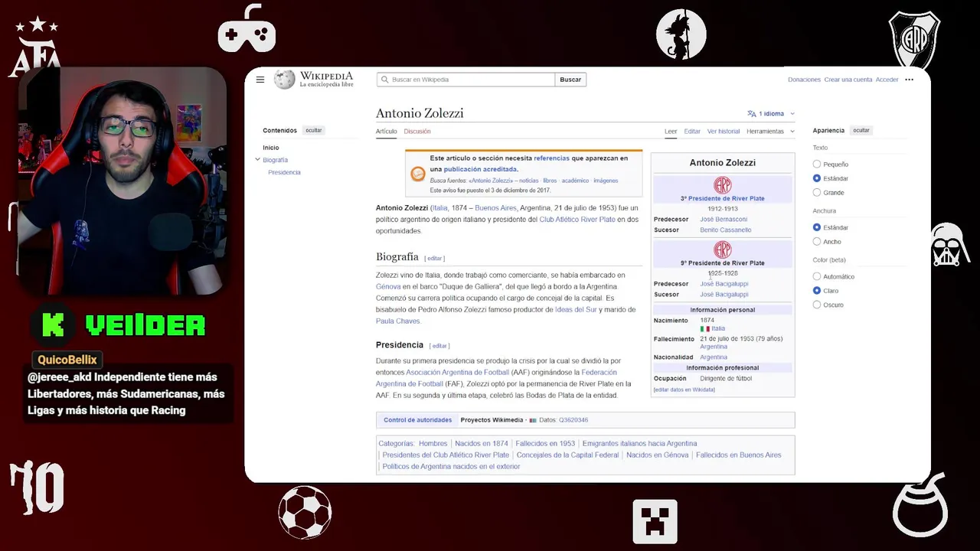This screenshot has width=980, height=551.
Task: Switch to the Artículo tab
Action: (x=386, y=132)
